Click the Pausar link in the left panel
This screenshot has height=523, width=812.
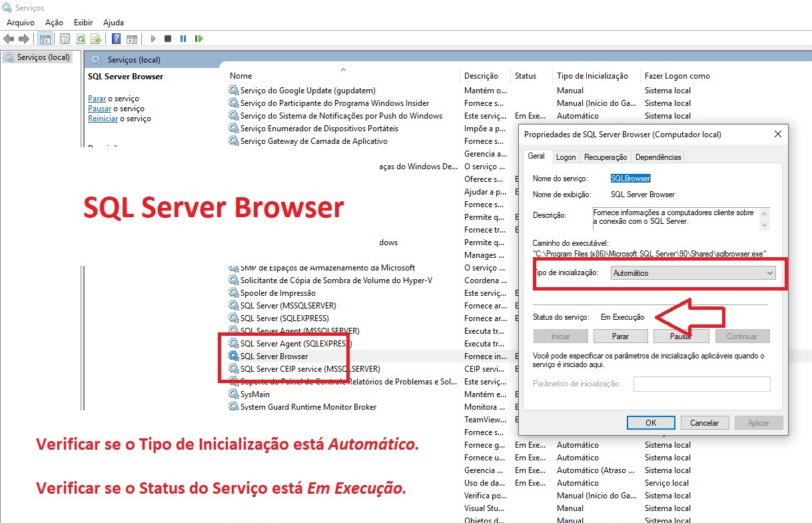coord(99,109)
